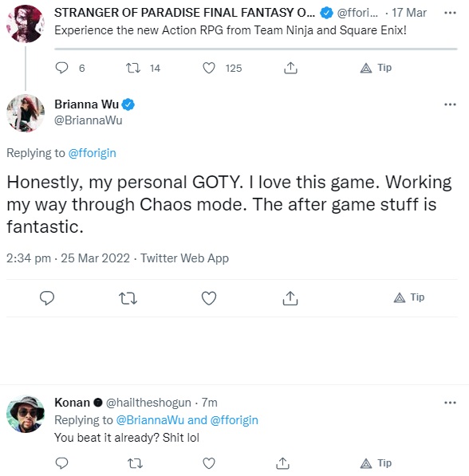
Task: Share Brianna Wu's tweet
Action: [290, 298]
